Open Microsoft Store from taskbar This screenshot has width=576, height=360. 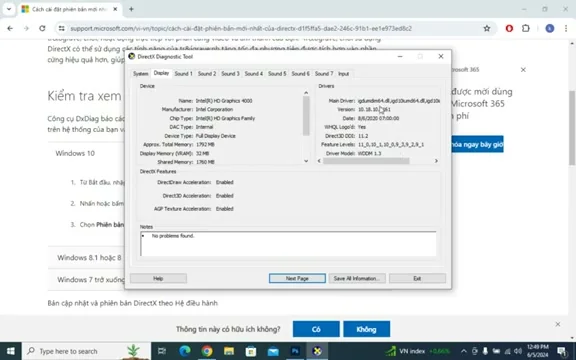click(251, 351)
